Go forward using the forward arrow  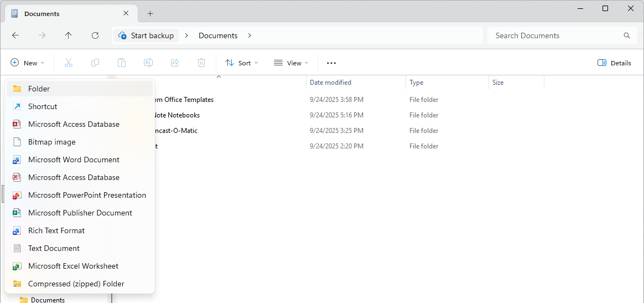pyautogui.click(x=42, y=35)
